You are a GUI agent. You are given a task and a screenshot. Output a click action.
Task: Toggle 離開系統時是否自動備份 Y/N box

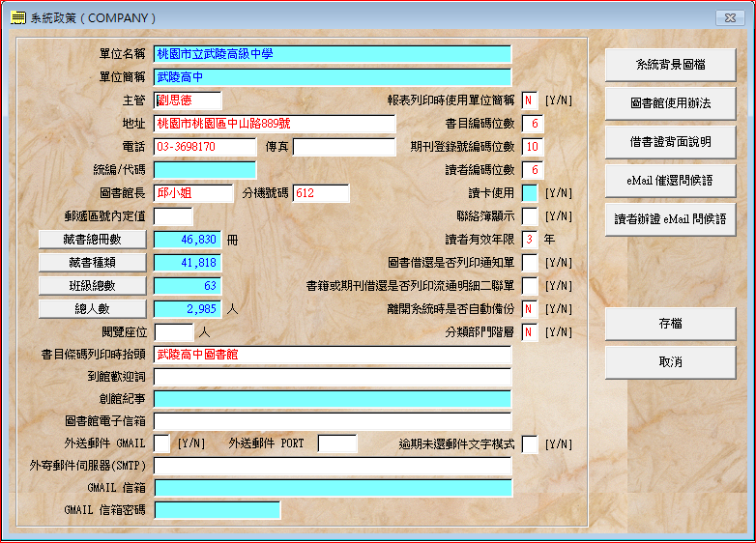530,309
